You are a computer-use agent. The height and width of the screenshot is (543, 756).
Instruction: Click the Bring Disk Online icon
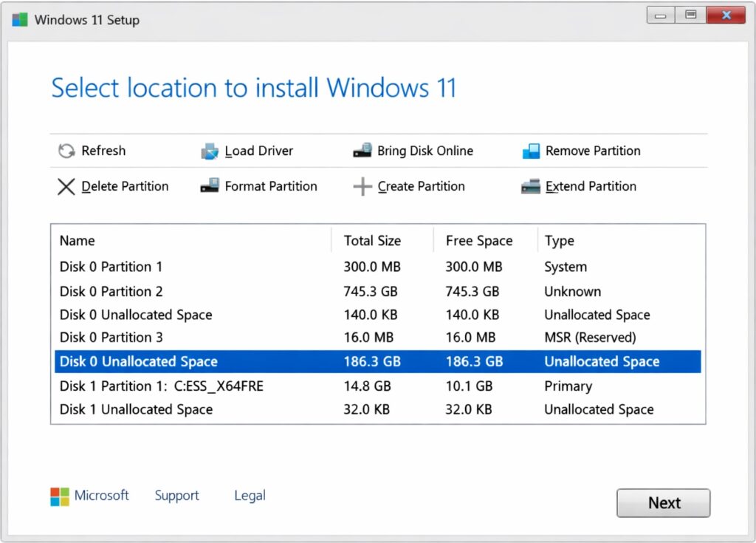point(362,151)
